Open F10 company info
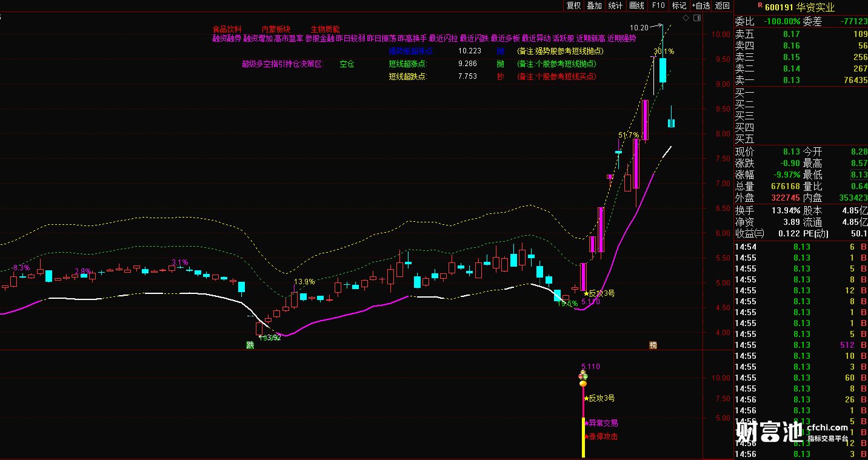The width and height of the screenshot is (868, 460). tap(658, 5)
